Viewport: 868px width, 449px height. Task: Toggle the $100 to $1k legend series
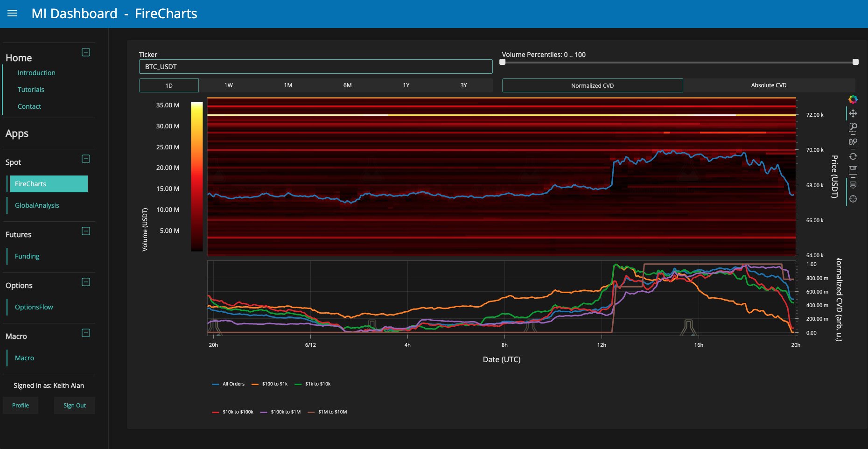tap(270, 384)
